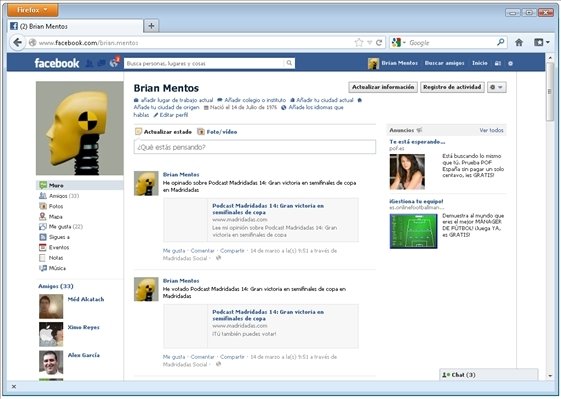
Task: Click Buscar amigos link in header
Action: click(444, 63)
